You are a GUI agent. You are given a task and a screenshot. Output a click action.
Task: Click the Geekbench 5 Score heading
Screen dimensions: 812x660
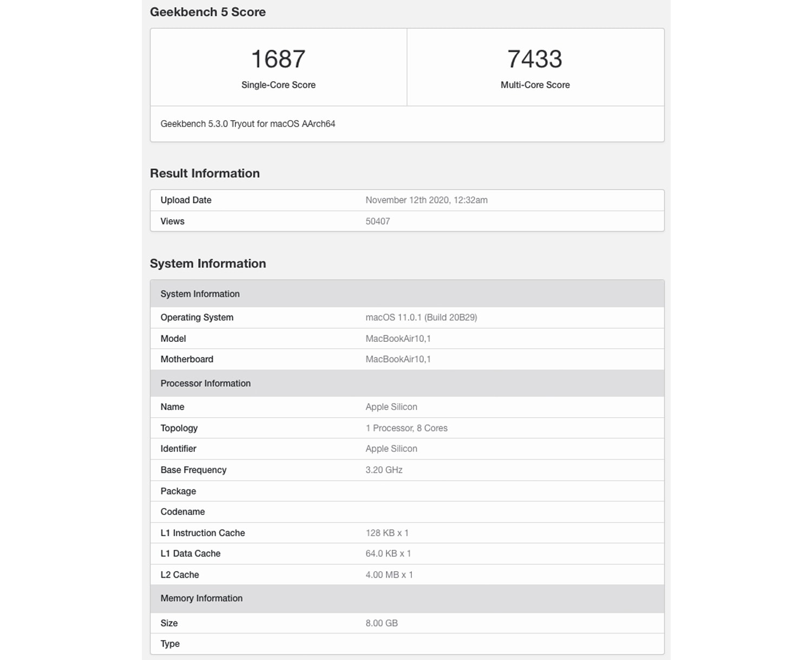(x=207, y=12)
